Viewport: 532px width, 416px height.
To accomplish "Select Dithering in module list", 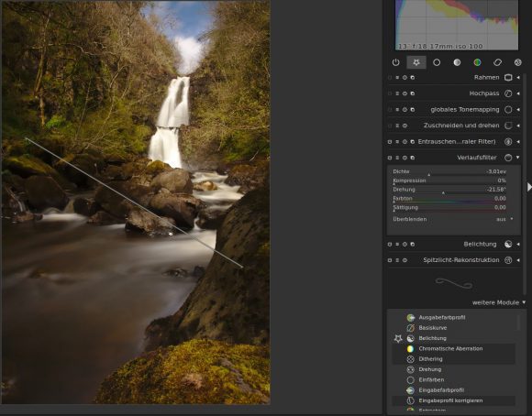I will [x=453, y=359].
